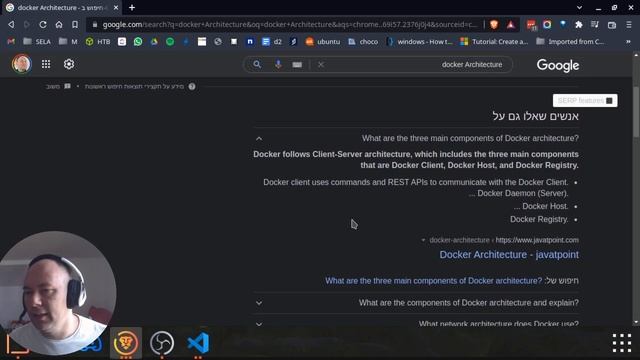Open the 'Imported from C...' bookmarks folder
This screenshot has width=640, height=360.
pyautogui.click(x=570, y=42)
